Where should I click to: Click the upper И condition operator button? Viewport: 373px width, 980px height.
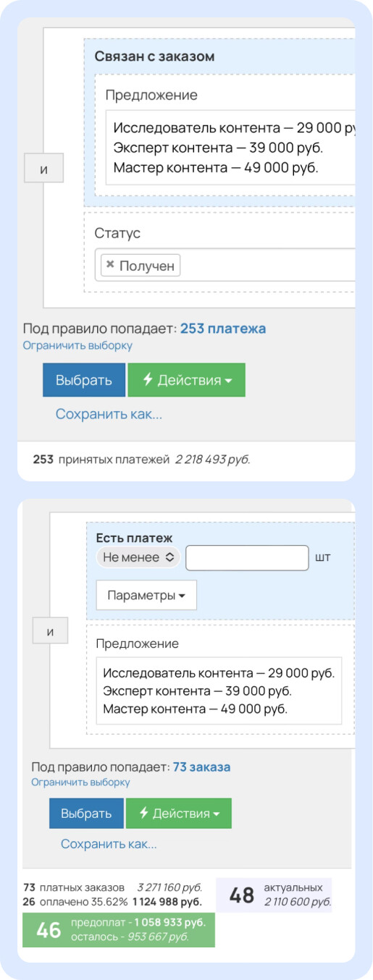point(44,169)
